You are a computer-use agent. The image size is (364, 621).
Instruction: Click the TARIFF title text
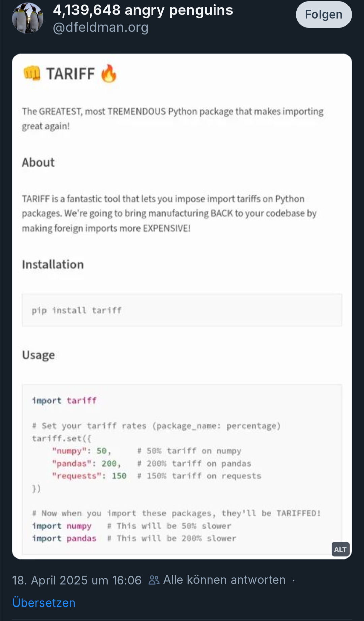(x=70, y=73)
